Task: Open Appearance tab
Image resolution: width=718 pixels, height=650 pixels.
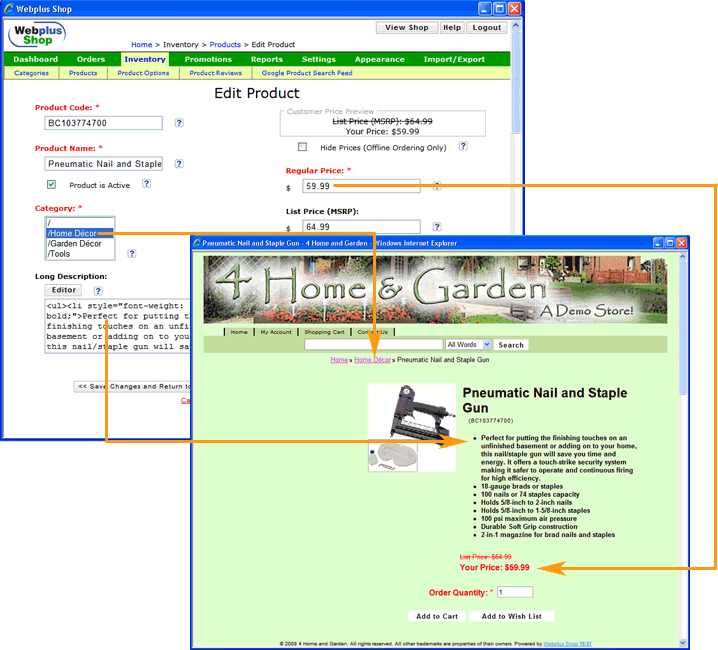Action: (x=380, y=59)
